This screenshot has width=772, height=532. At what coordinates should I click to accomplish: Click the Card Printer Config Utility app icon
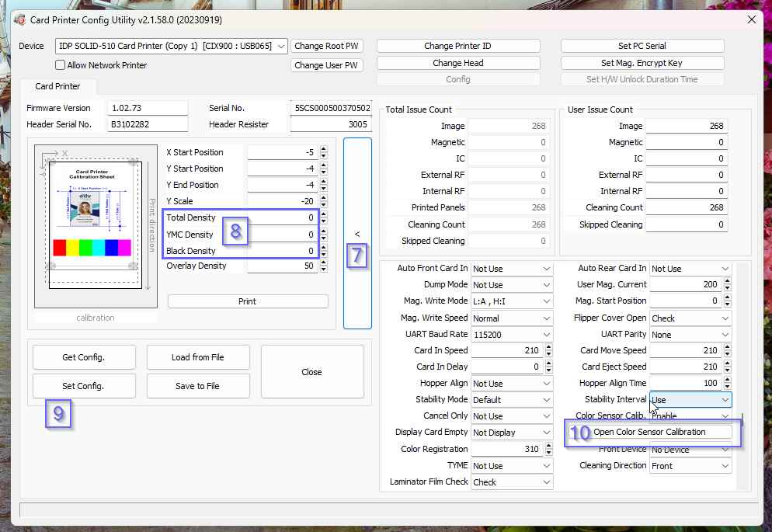point(19,19)
